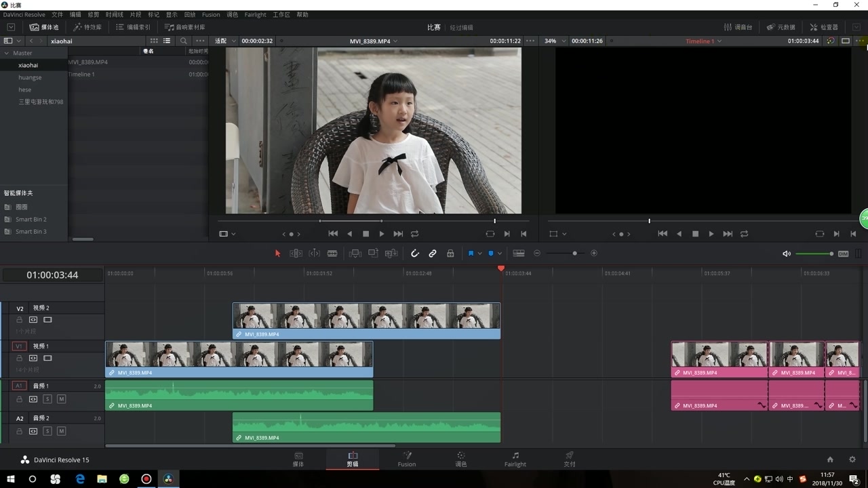
Task: Collapse the Master bin tree
Action: click(x=7, y=53)
